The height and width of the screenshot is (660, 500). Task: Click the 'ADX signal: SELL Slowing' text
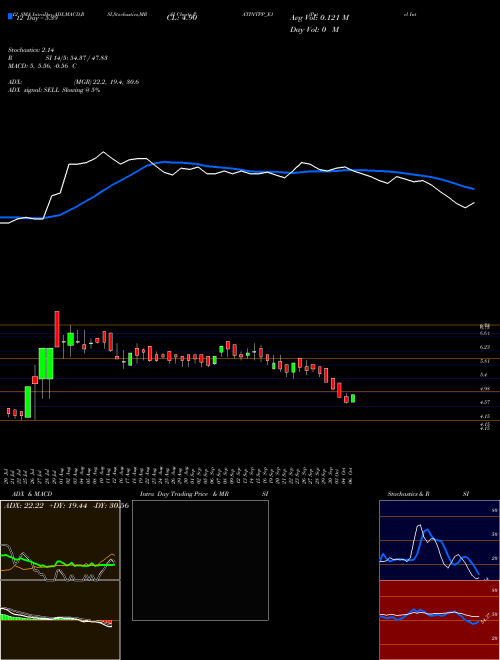click(x=46, y=90)
